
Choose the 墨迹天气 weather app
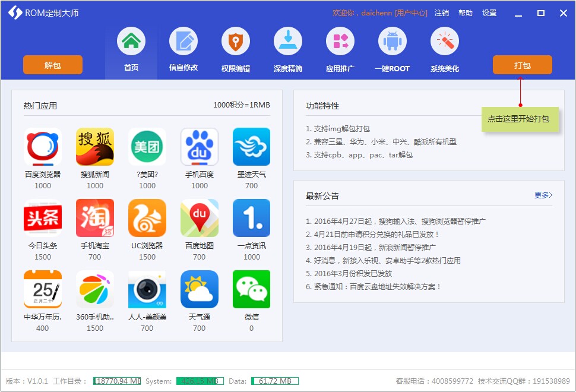tap(251, 147)
